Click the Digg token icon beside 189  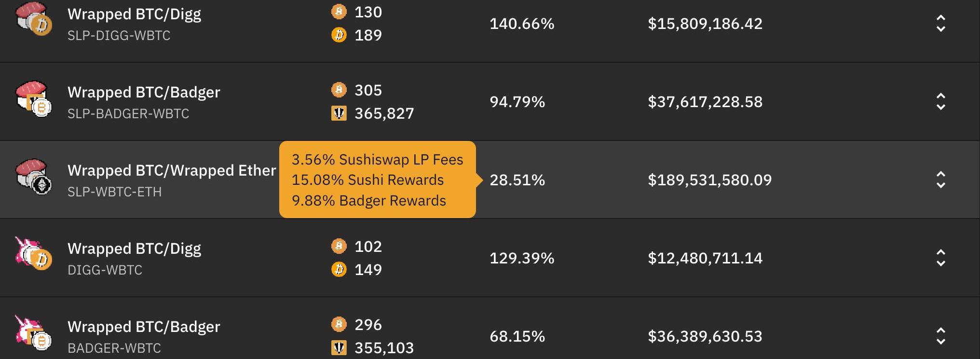pos(339,35)
